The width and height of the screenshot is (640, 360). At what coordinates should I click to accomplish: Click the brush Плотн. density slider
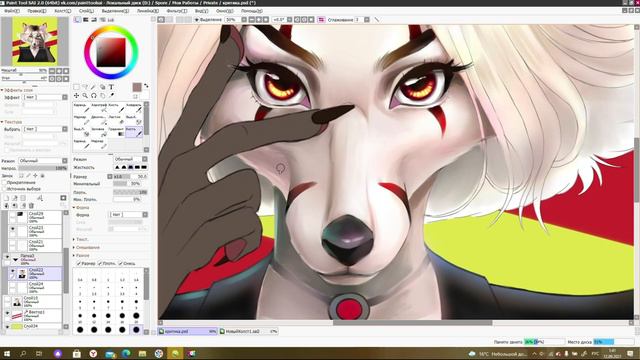tap(130, 192)
